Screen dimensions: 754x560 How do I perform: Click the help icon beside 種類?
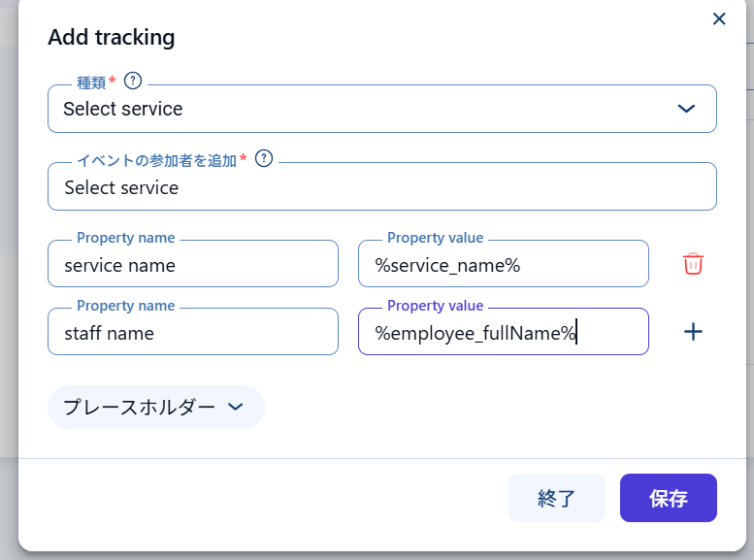(x=133, y=82)
